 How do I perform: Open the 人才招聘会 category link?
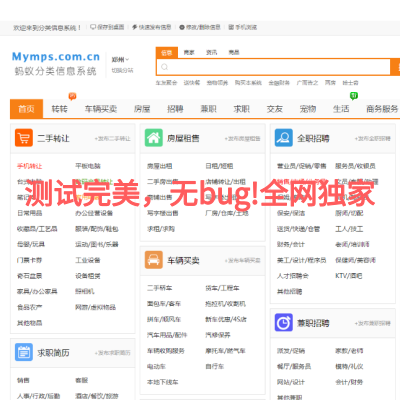coord(293,276)
